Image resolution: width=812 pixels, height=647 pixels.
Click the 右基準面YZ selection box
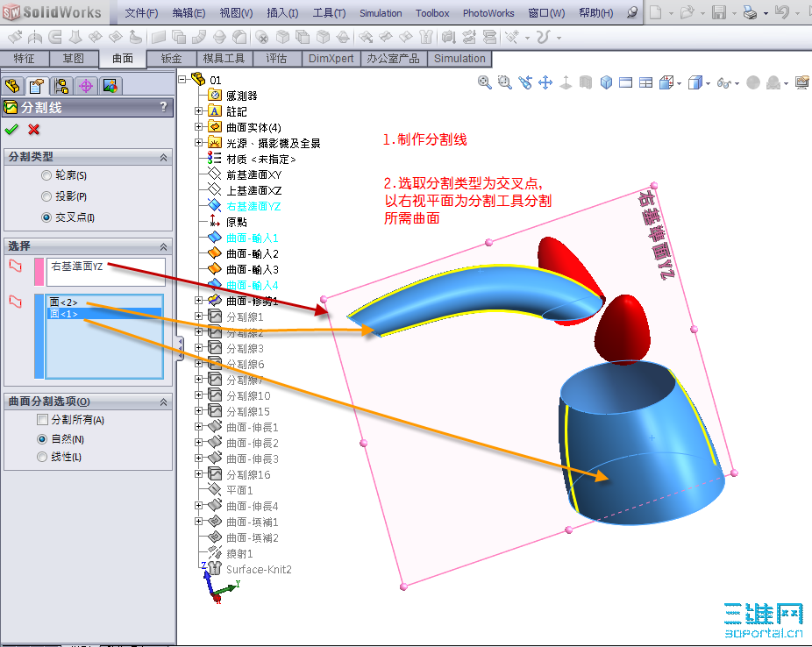tap(105, 272)
